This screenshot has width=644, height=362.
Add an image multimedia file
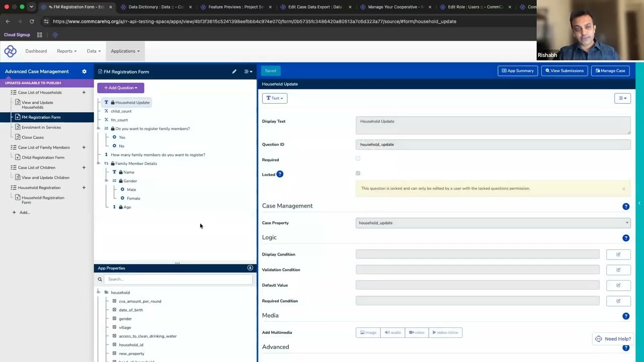point(368,332)
